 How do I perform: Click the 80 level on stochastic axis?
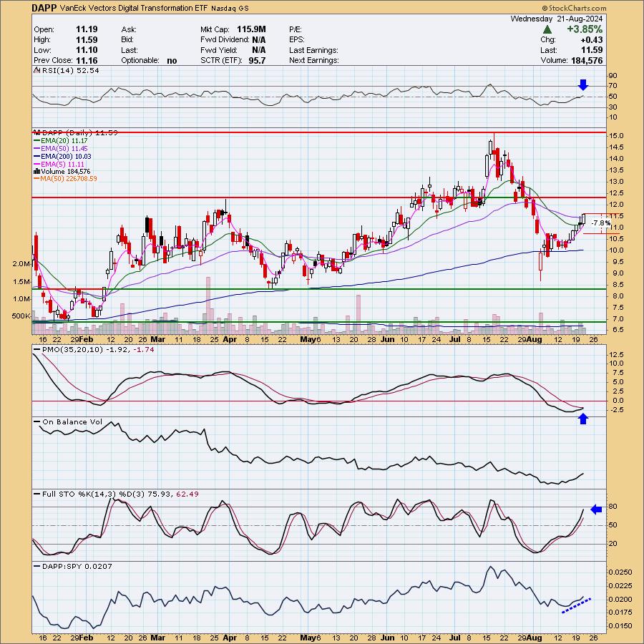pyautogui.click(x=613, y=507)
